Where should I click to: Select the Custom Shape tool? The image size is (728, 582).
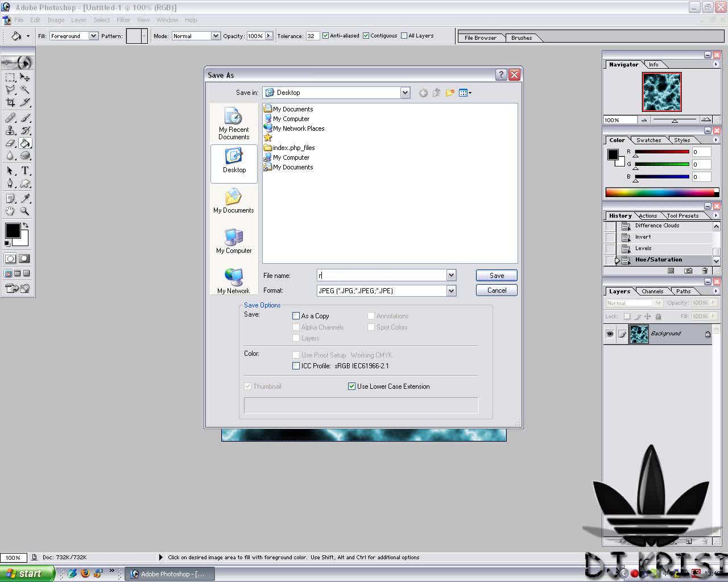pos(25,184)
